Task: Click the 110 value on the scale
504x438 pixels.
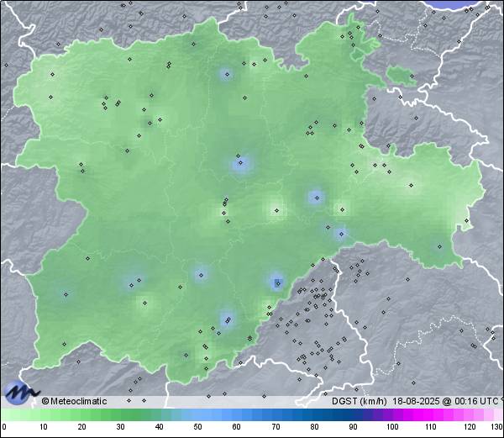Action: [431, 427]
